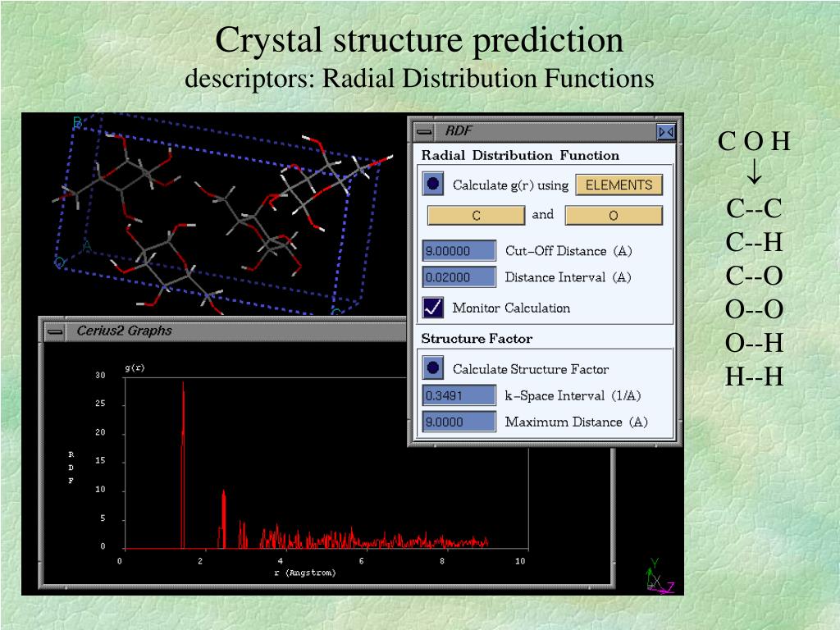Click the C--H pair text

tap(754, 242)
